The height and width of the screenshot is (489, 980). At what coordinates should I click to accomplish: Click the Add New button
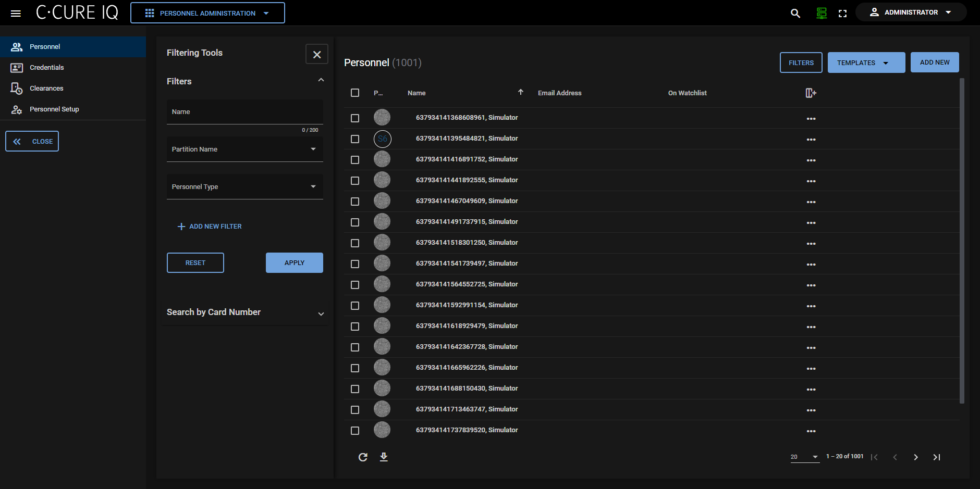tap(934, 62)
